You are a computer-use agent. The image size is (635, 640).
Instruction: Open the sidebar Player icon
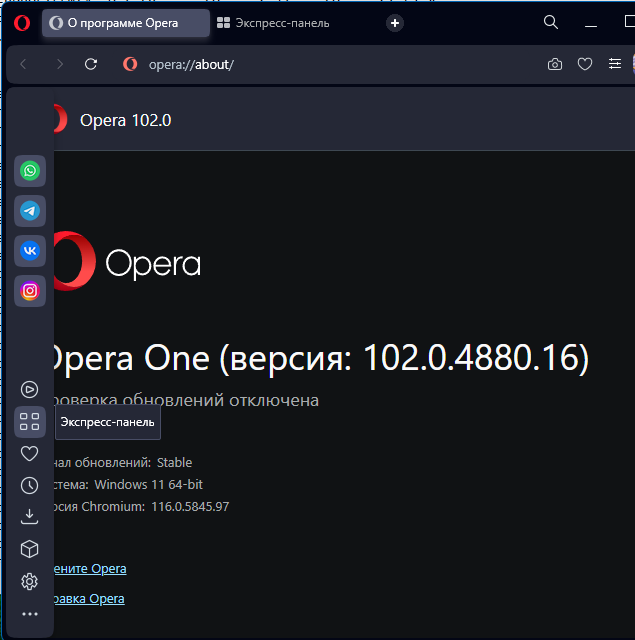tap(29, 389)
